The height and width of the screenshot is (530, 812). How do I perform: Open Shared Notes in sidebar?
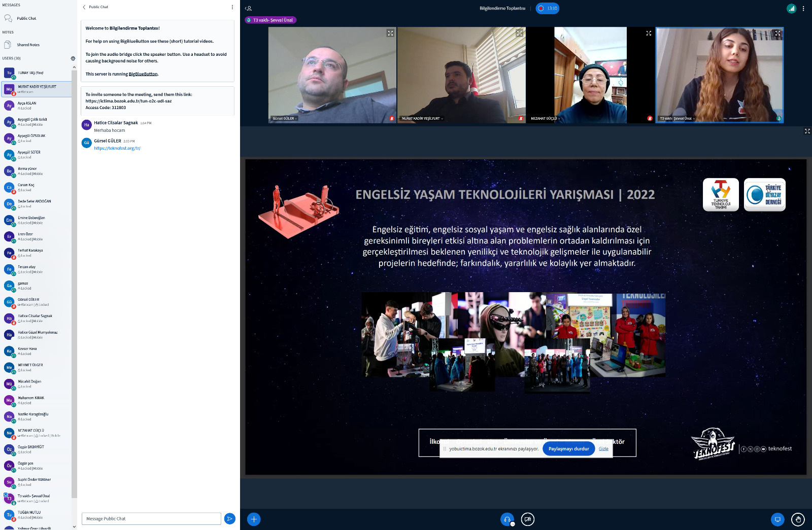[28, 45]
